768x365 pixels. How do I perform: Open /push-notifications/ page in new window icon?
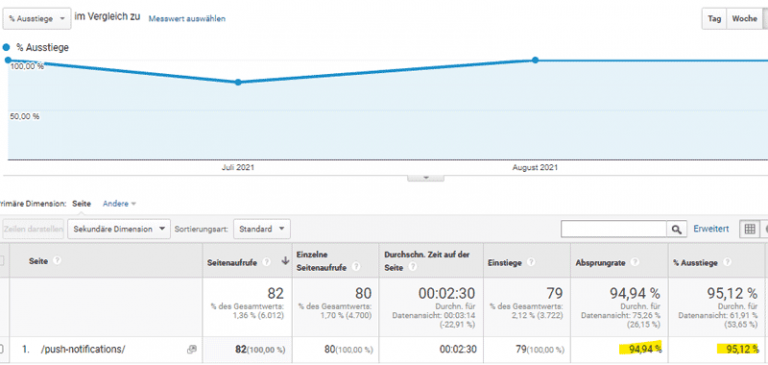pyautogui.click(x=192, y=349)
